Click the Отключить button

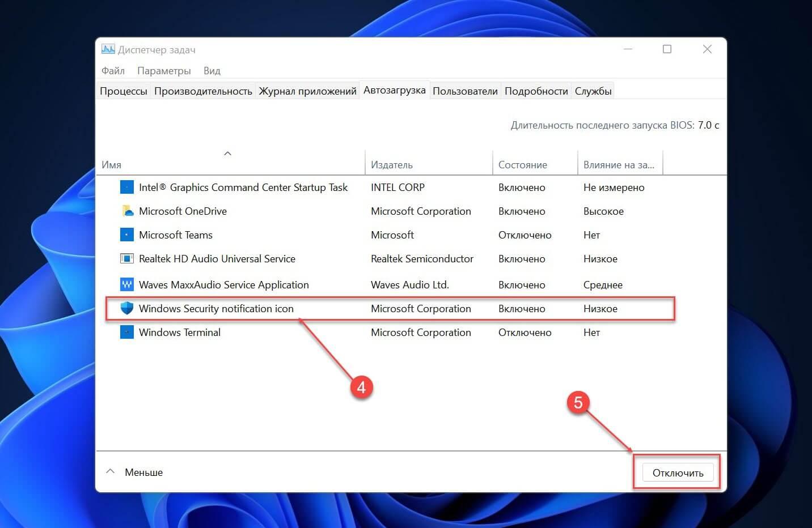[x=678, y=472]
